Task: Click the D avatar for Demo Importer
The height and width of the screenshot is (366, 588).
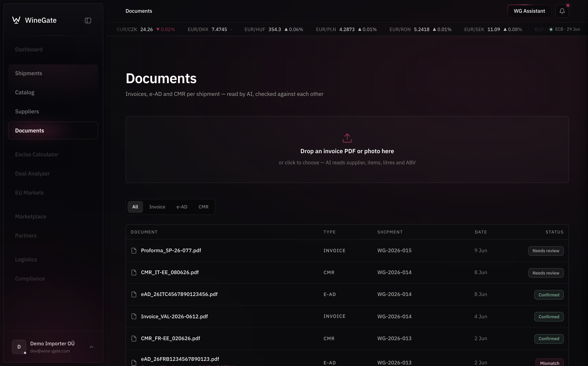Action: [x=19, y=347]
